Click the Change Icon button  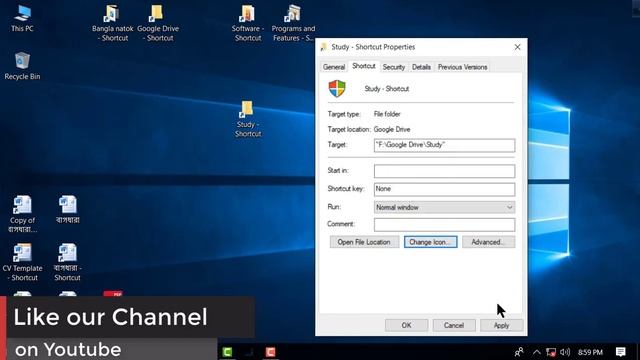click(430, 242)
